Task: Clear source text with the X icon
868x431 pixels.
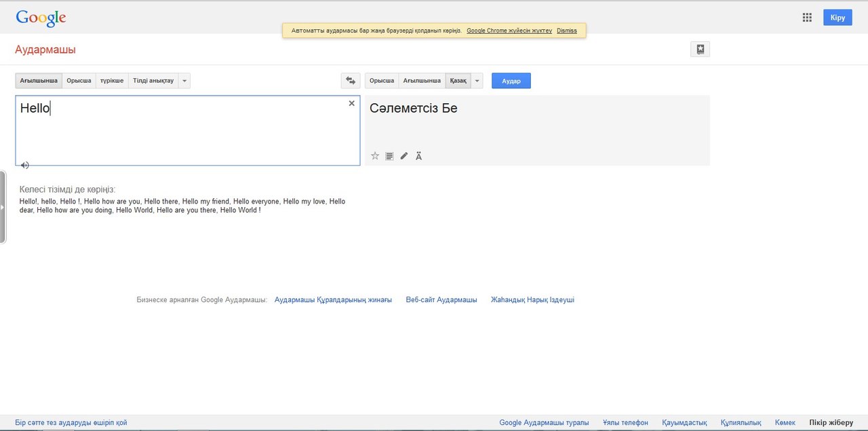Action: (351, 103)
